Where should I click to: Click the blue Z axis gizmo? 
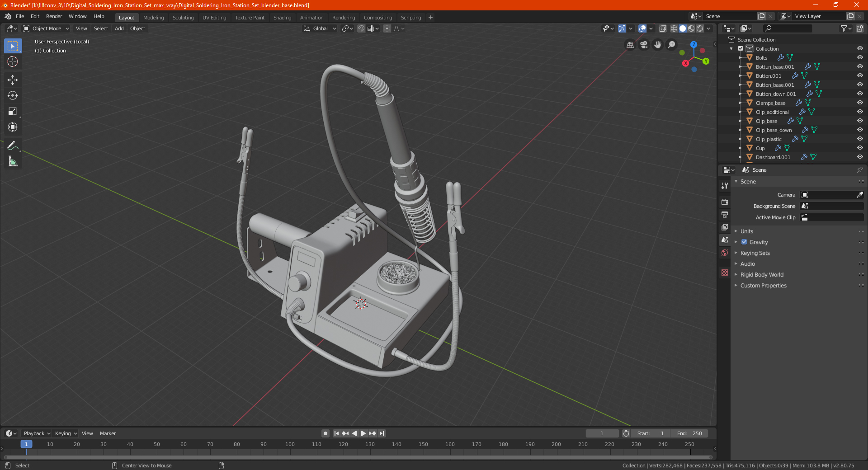693,45
